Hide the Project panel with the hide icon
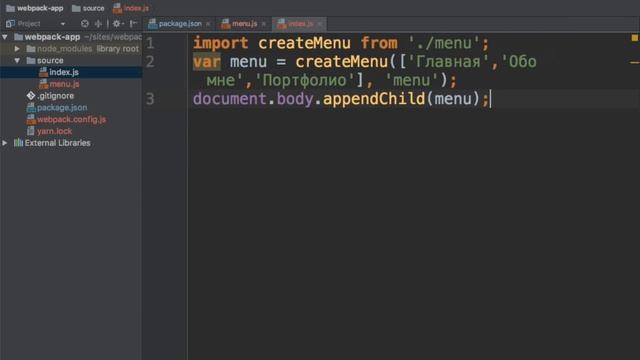This screenshot has height=360, width=640. (133, 24)
